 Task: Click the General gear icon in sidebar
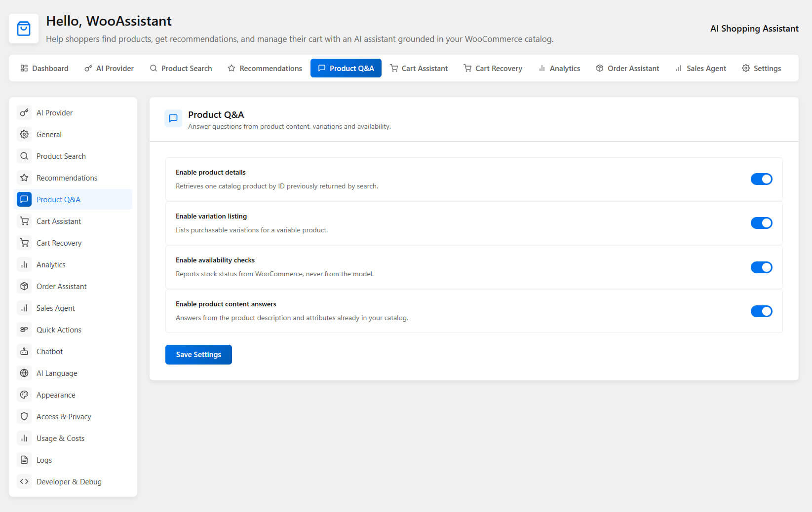coord(24,135)
